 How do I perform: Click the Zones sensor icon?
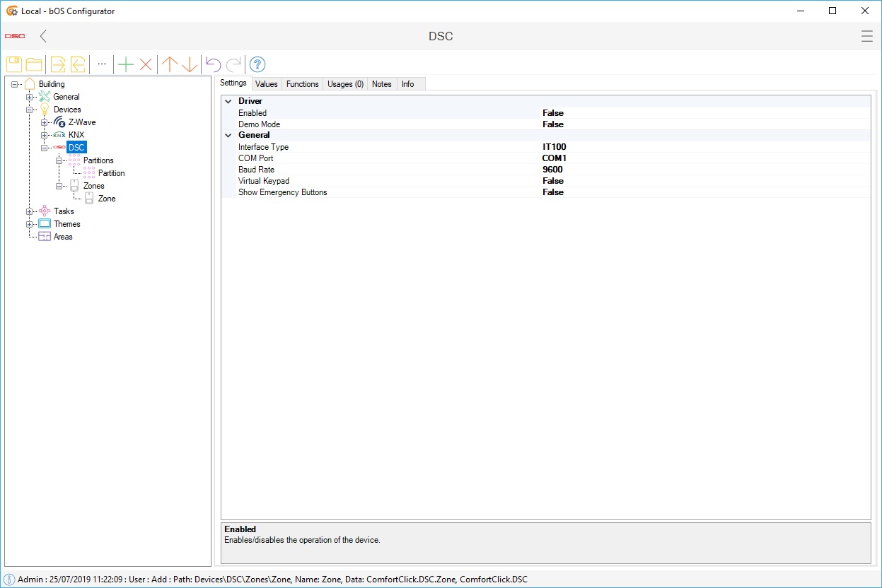pos(74,186)
